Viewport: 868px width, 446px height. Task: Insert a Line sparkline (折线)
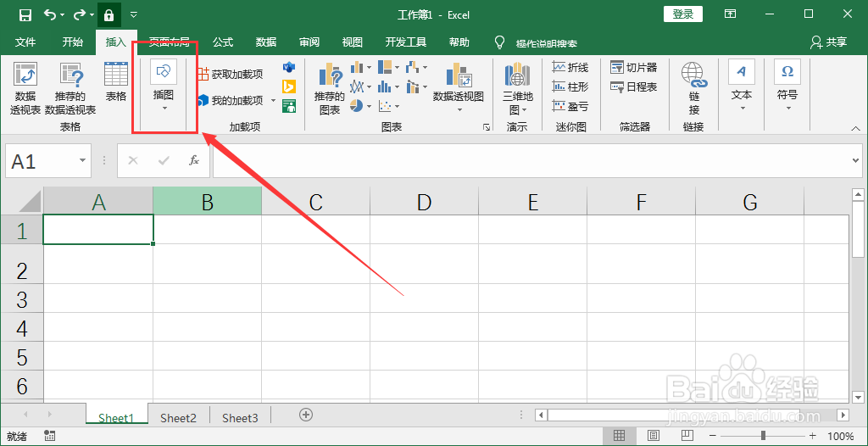click(570, 68)
